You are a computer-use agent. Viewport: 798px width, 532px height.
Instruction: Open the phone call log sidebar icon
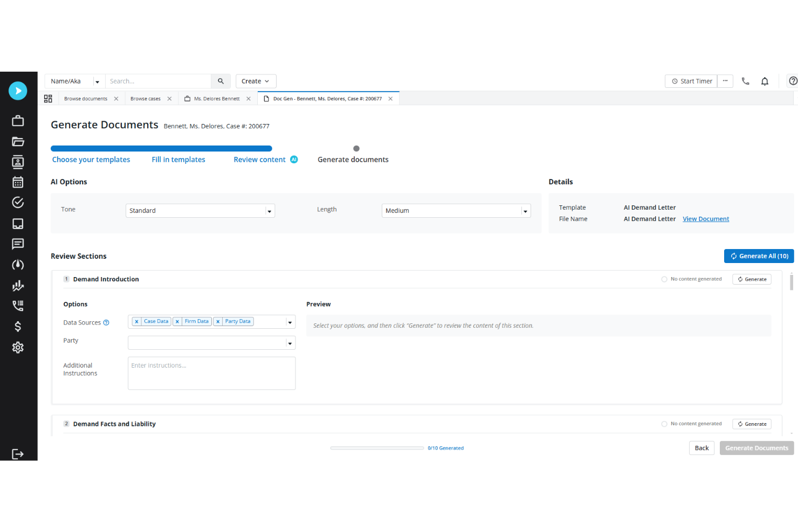(x=18, y=306)
